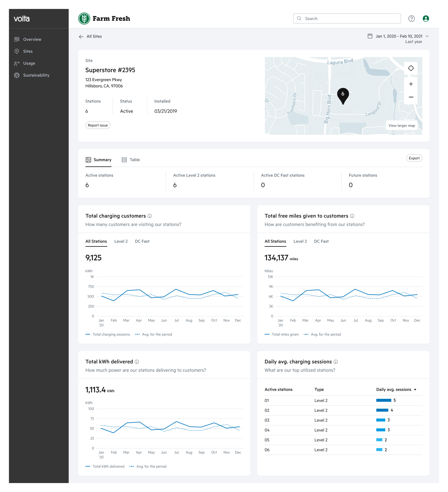Viewport: 448px width, 492px height.
Task: Click info icon beside Total kWh delivered
Action: click(137, 362)
